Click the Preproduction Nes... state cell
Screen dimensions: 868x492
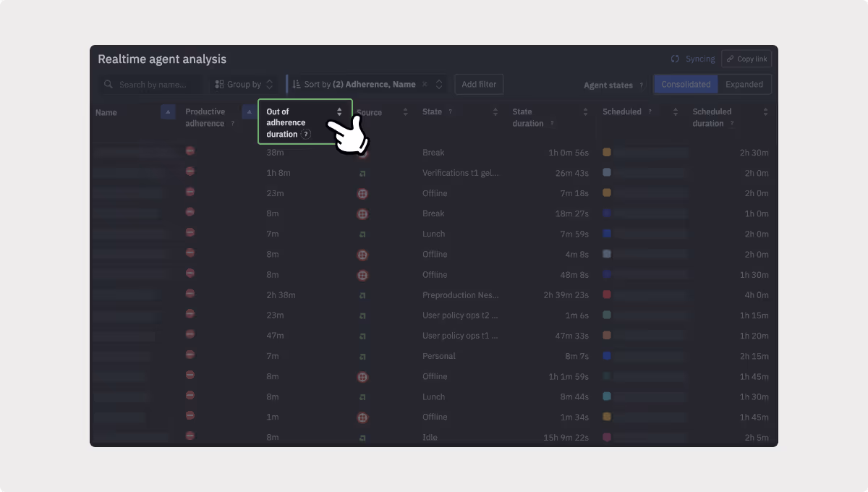461,295
